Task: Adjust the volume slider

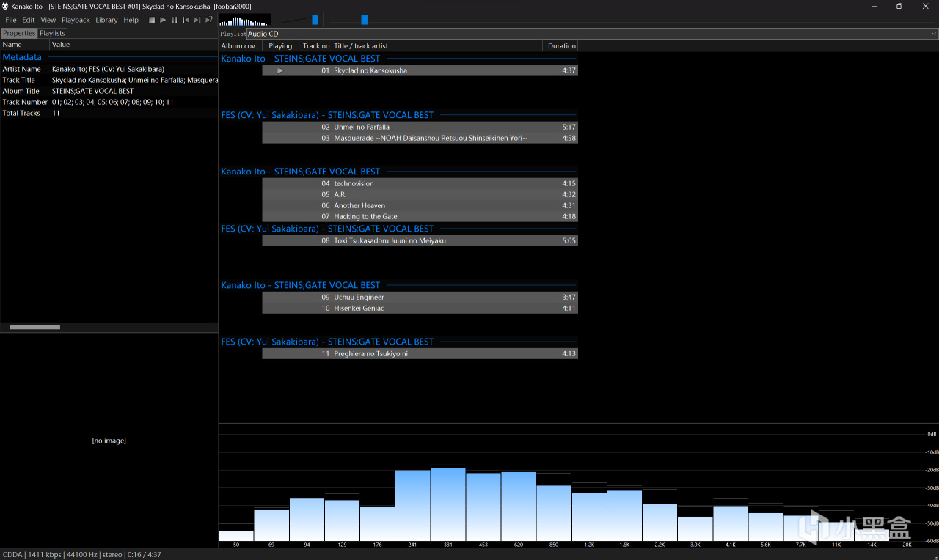Action: click(315, 20)
